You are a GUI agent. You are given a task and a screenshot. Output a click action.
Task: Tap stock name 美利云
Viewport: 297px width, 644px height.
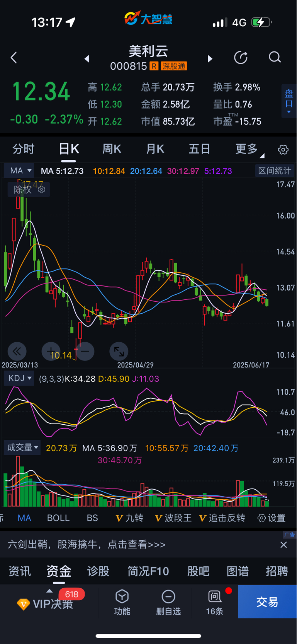coord(148,51)
